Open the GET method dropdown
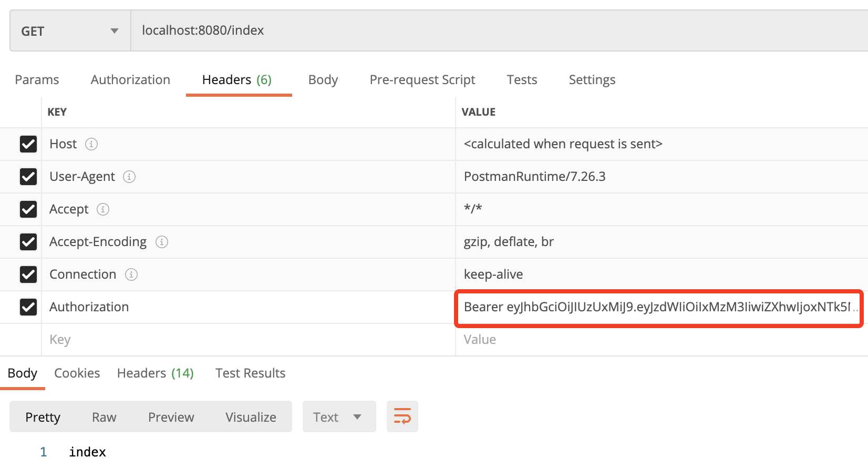The height and width of the screenshot is (468, 868). [70, 31]
